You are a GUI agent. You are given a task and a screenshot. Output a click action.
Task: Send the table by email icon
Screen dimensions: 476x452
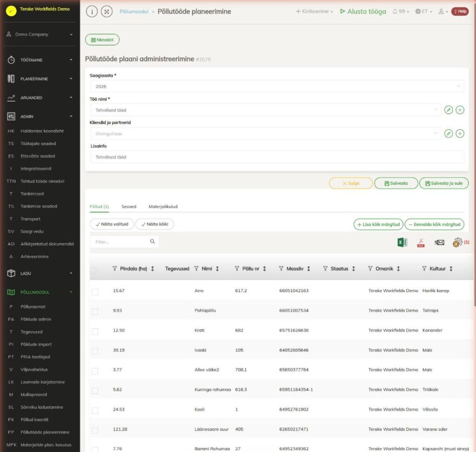439,242
